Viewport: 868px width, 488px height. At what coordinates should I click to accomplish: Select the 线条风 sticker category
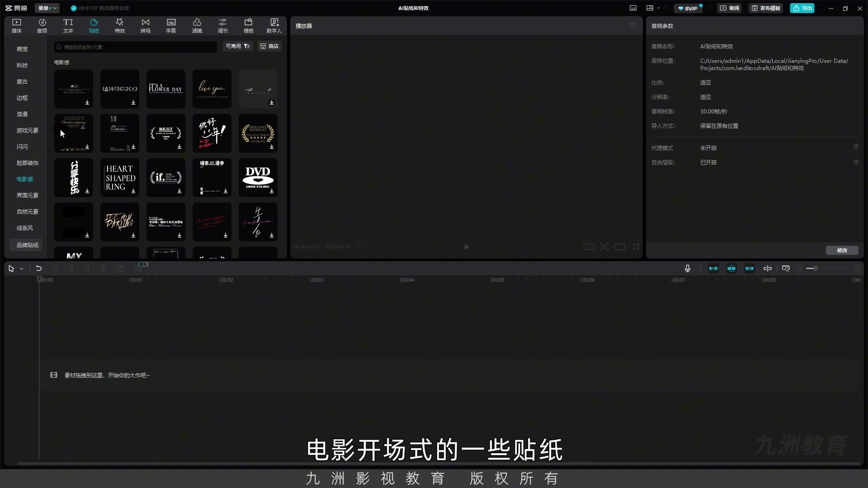[25, 228]
